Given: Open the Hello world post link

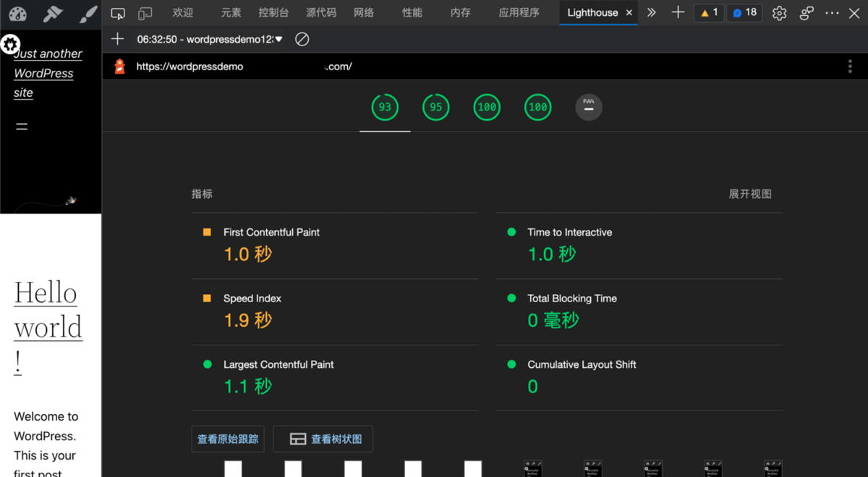Looking at the screenshot, I should pyautogui.click(x=46, y=311).
